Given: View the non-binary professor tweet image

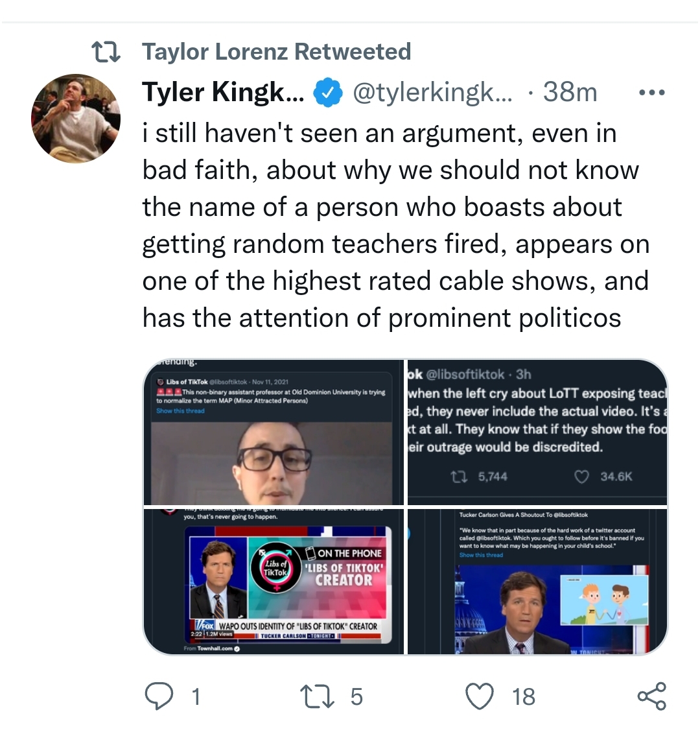Looking at the screenshot, I should tap(274, 432).
